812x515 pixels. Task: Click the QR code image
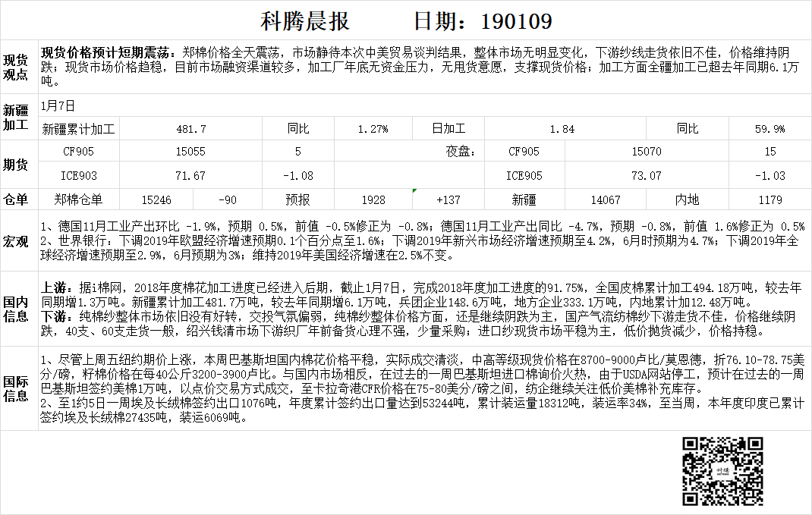(722, 471)
